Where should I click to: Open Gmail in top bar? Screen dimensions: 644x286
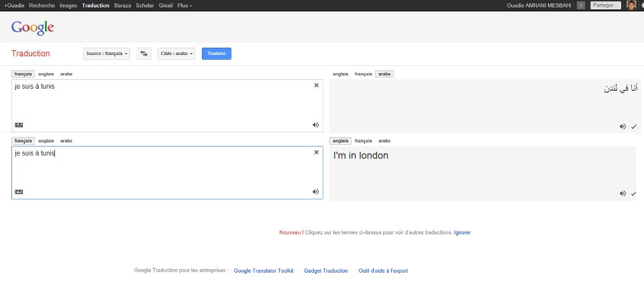pyautogui.click(x=166, y=5)
